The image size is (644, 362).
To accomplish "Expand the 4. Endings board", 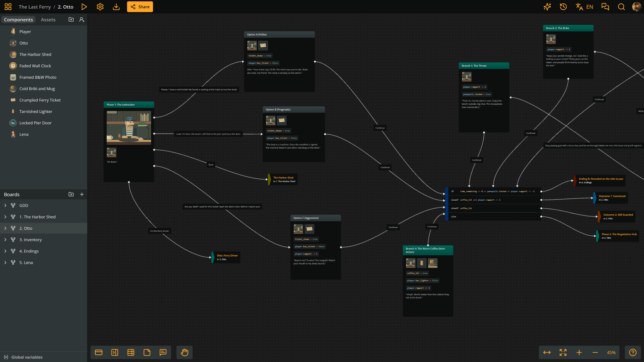I will [x=5, y=251].
